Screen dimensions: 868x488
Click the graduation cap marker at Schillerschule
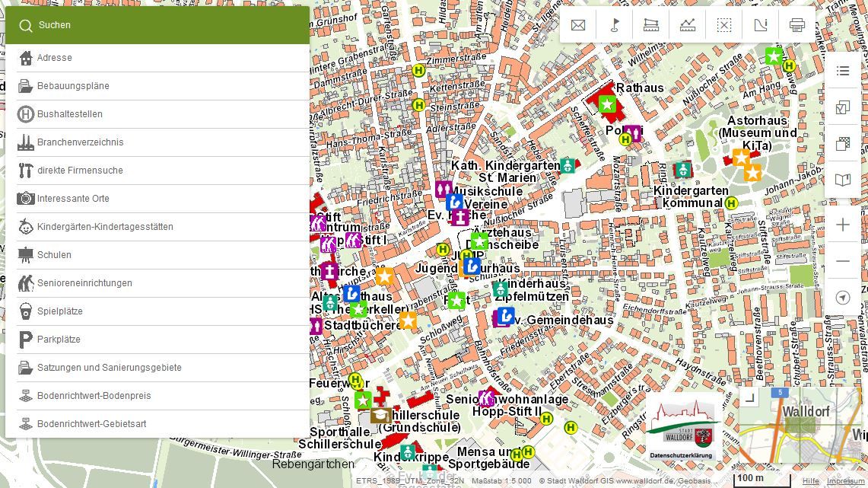click(x=380, y=415)
